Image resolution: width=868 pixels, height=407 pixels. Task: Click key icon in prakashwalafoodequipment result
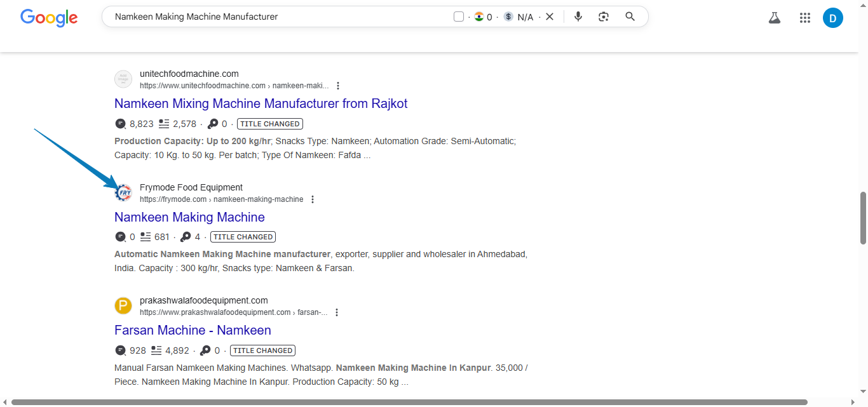(x=205, y=350)
